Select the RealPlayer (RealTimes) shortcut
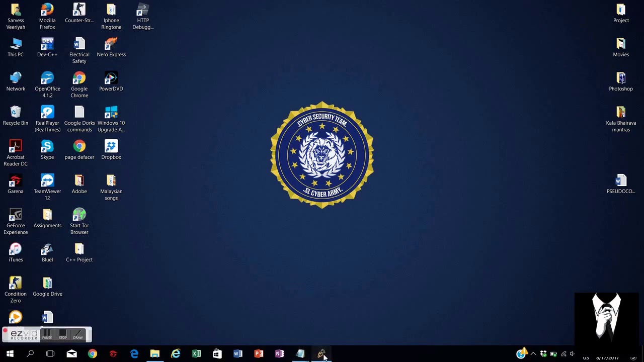644x362 pixels. coord(47,119)
